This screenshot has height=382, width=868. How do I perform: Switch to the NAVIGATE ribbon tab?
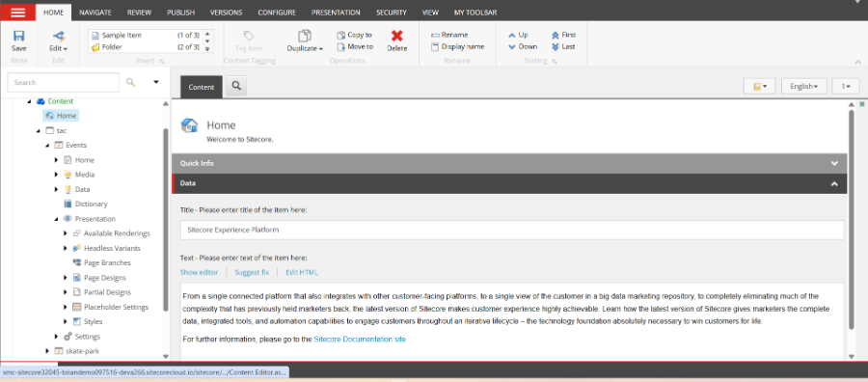click(x=95, y=13)
